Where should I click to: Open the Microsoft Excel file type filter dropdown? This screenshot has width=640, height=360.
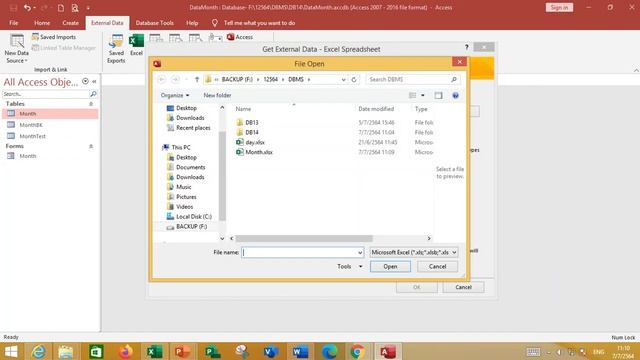(x=413, y=253)
